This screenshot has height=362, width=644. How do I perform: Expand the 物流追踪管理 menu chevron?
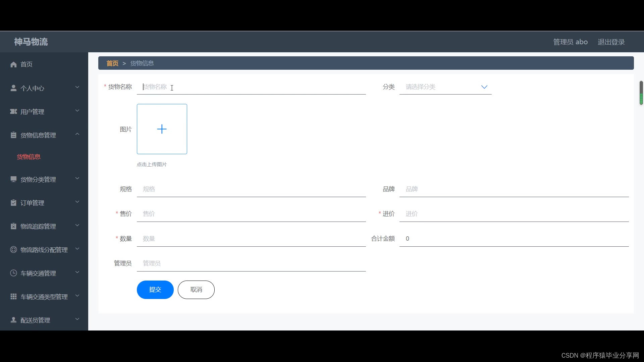point(77,226)
